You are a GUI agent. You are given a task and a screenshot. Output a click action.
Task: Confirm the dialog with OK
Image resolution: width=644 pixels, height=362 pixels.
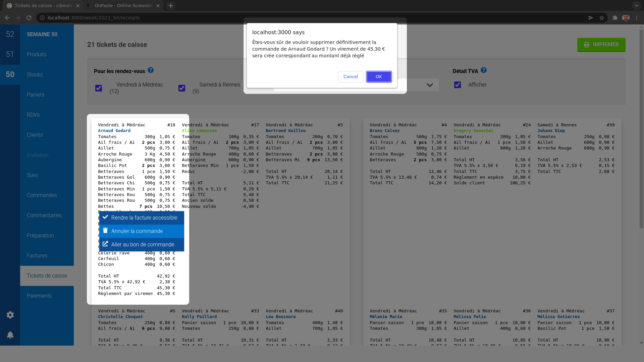378,77
